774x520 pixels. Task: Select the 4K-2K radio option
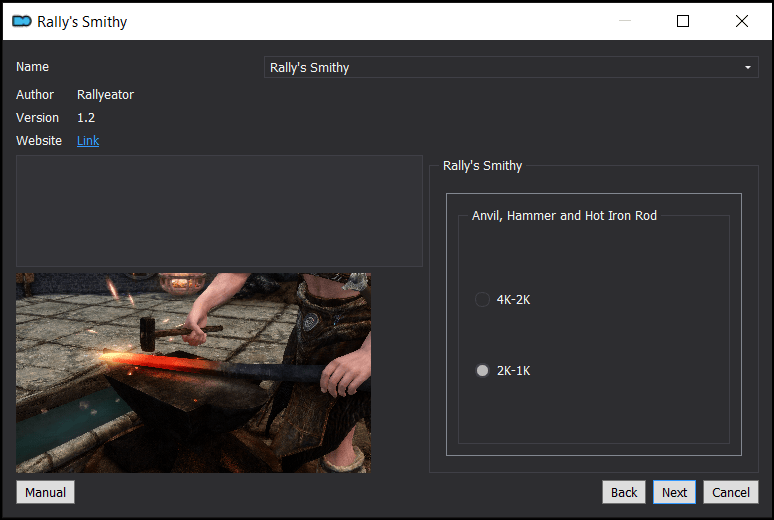click(482, 299)
